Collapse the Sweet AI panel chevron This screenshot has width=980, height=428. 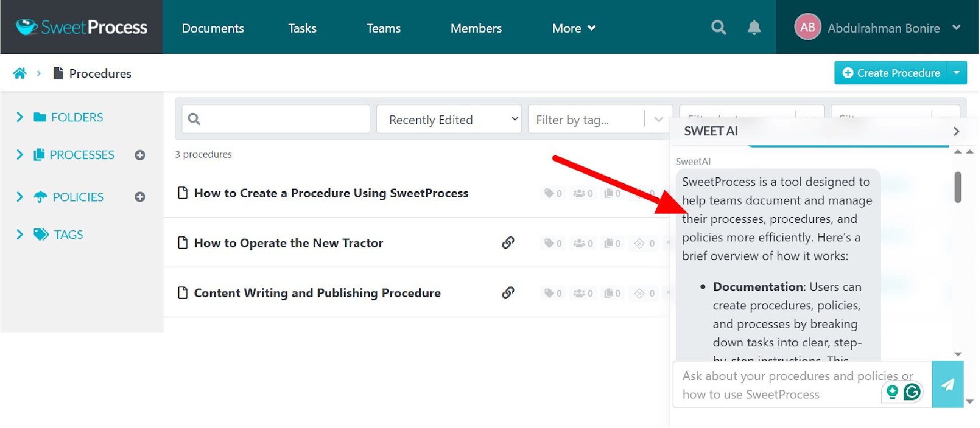956,131
